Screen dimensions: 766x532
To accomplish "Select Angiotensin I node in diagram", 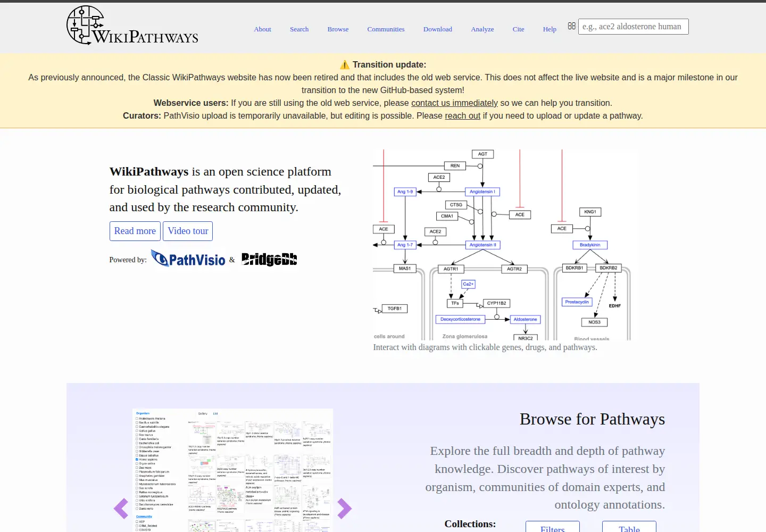I will pyautogui.click(x=482, y=192).
